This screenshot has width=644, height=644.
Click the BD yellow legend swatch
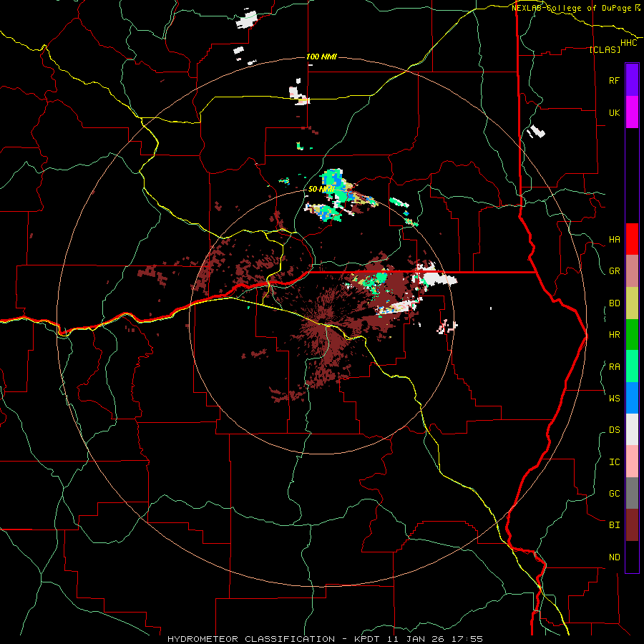click(632, 303)
